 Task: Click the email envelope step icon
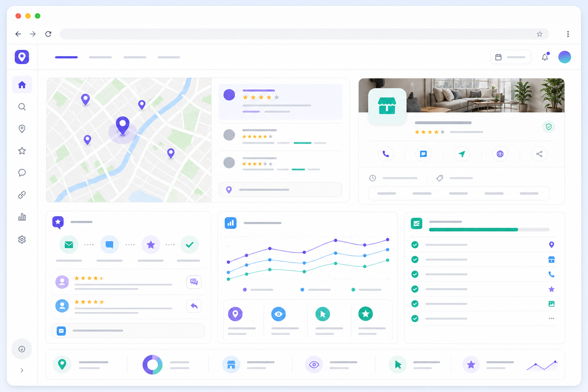69,245
